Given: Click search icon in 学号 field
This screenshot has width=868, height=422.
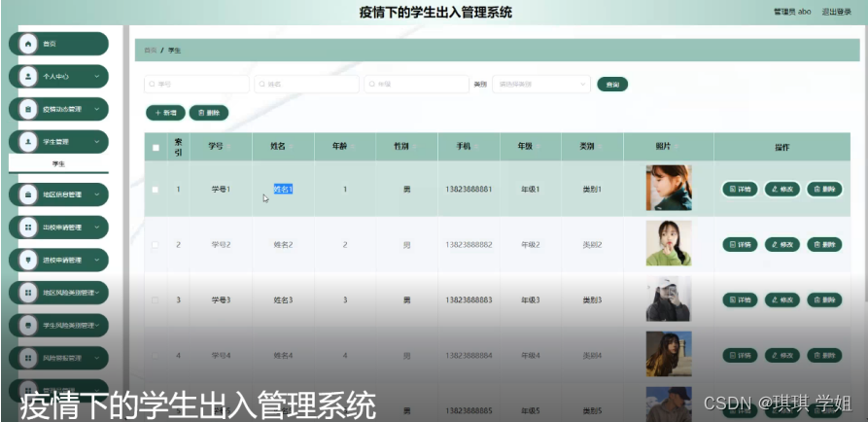Looking at the screenshot, I should pos(153,85).
